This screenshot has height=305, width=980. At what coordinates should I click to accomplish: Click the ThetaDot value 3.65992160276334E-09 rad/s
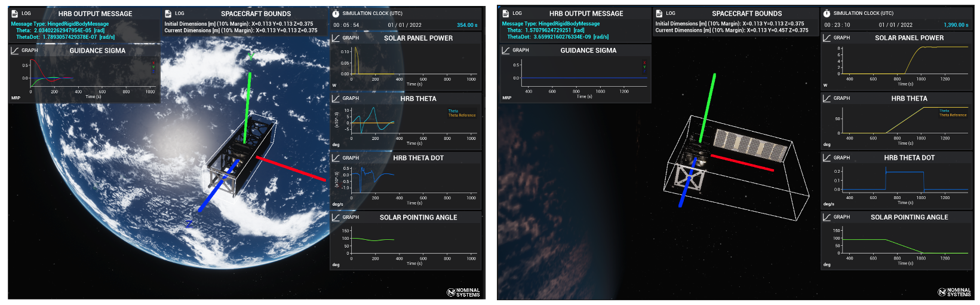(571, 37)
